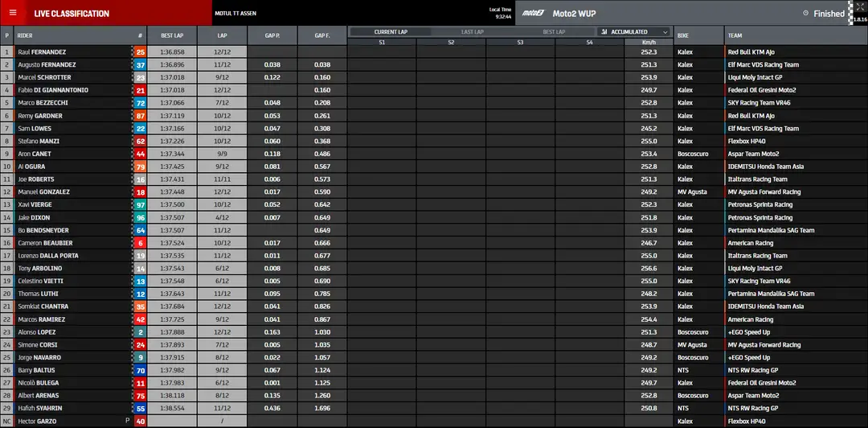
Task: Click the MOTUL TT ASSEN event label
Action: tap(235, 14)
